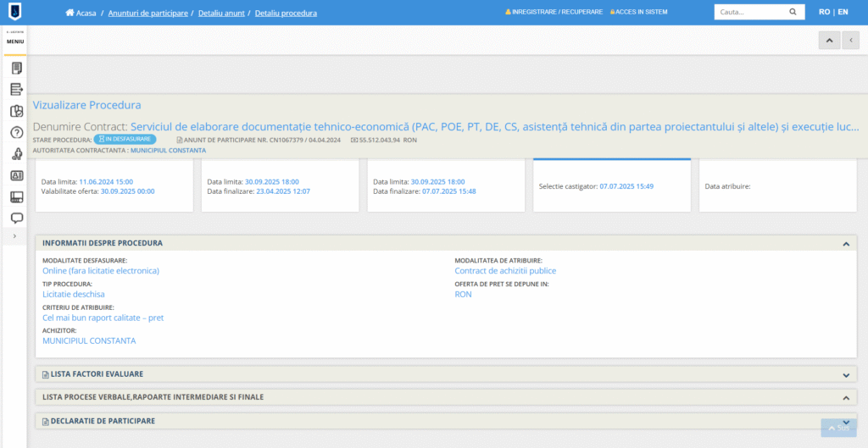Collapse Lista Procese Verbale section chevron

pos(845,397)
